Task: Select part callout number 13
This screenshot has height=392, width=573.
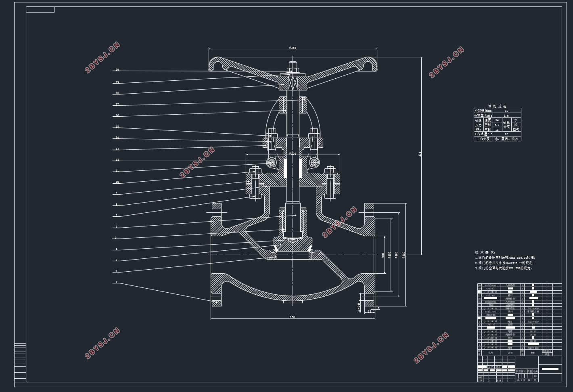Action: click(x=117, y=149)
